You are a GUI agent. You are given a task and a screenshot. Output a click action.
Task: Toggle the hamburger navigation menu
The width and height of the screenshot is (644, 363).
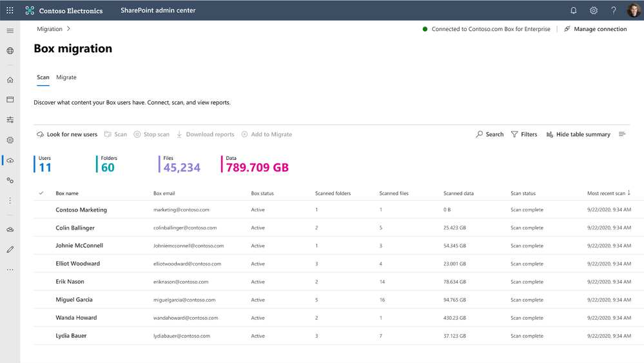pos(10,31)
